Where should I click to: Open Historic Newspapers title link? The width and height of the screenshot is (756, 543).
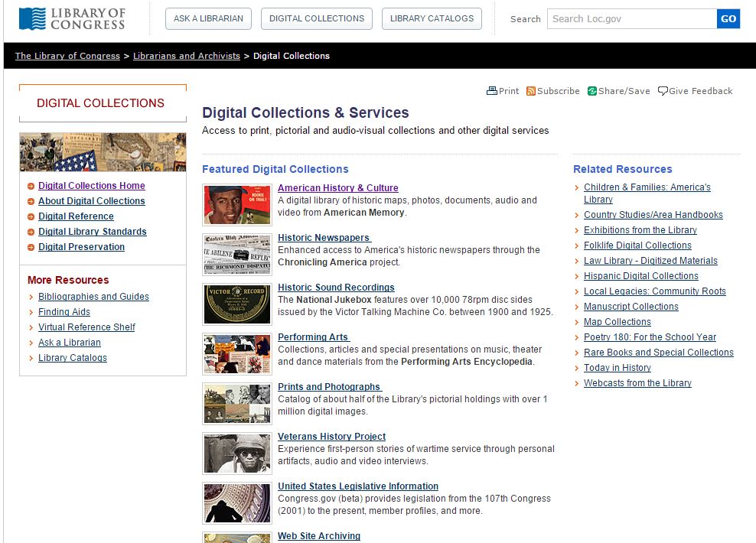324,238
